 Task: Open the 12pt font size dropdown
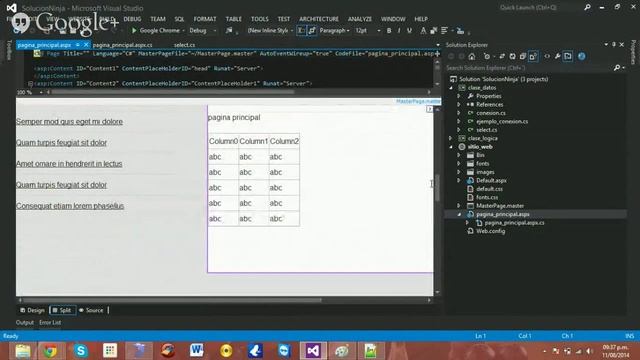pyautogui.click(x=368, y=31)
